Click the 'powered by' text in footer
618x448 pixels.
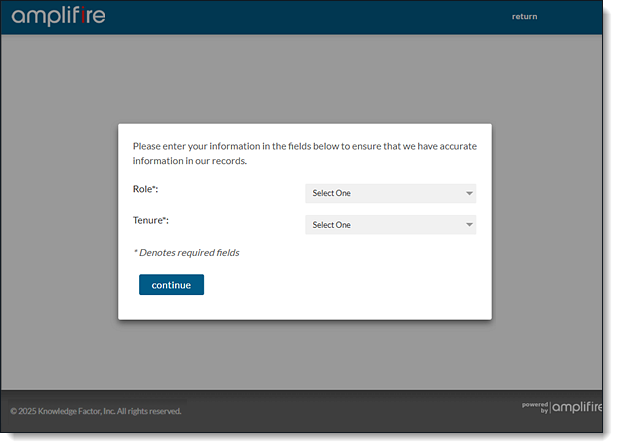536,407
